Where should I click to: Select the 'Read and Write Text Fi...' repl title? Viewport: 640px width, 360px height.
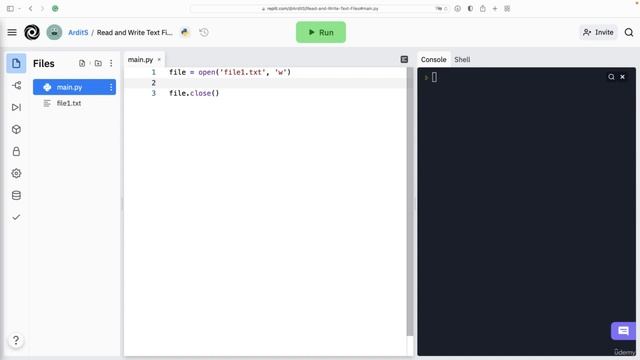[134, 32]
